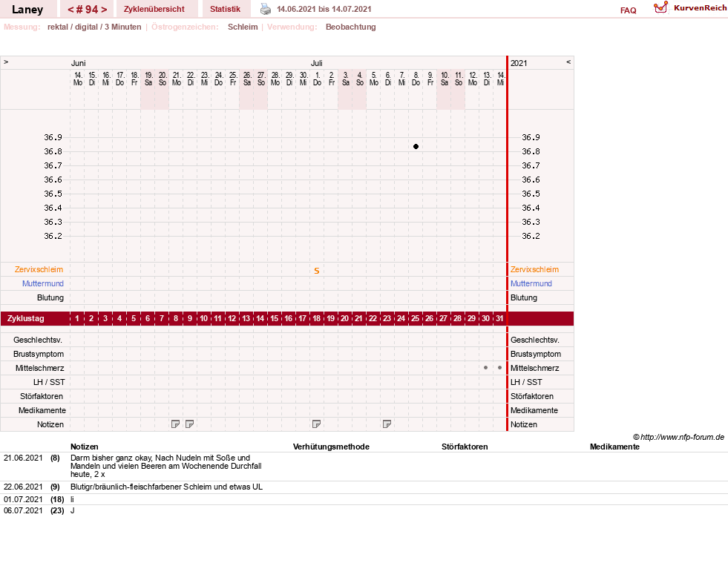The height and width of the screenshot is (586, 728).
Task: Open the Statistik tab
Action: click(225, 9)
